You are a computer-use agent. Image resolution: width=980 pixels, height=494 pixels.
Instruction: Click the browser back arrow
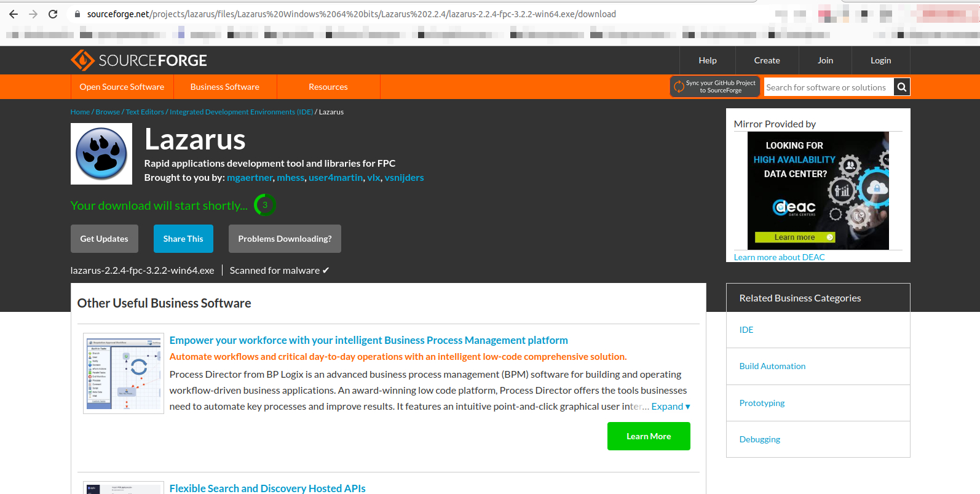click(14, 14)
